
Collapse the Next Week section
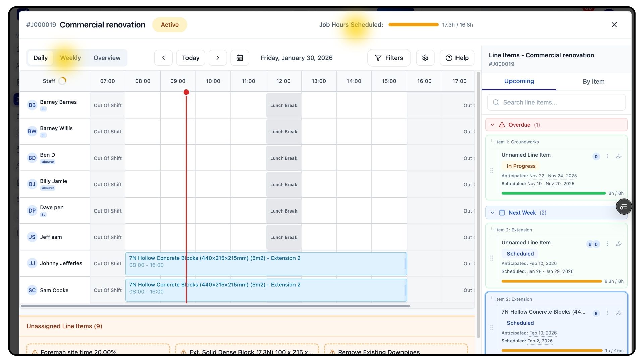pos(492,213)
